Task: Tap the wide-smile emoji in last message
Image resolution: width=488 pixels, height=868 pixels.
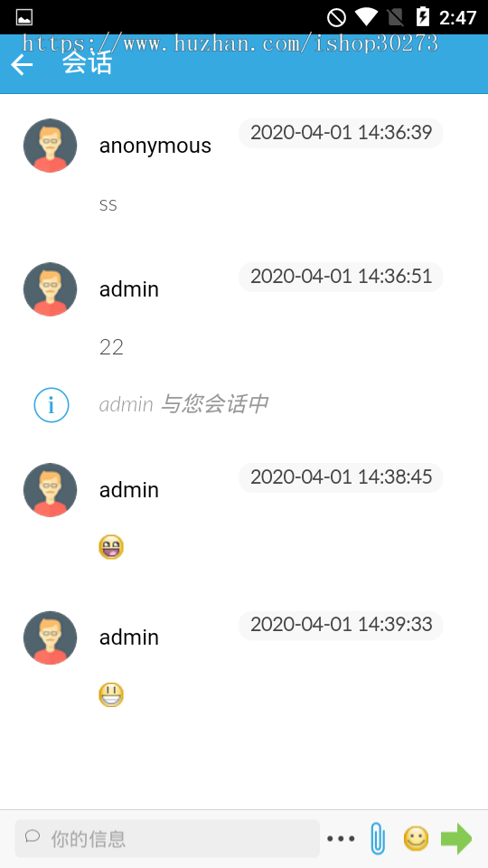Action: point(111,694)
